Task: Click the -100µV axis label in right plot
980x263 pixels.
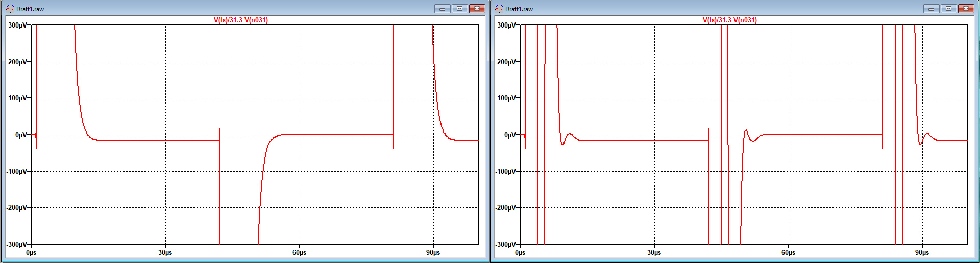Action: coord(505,171)
